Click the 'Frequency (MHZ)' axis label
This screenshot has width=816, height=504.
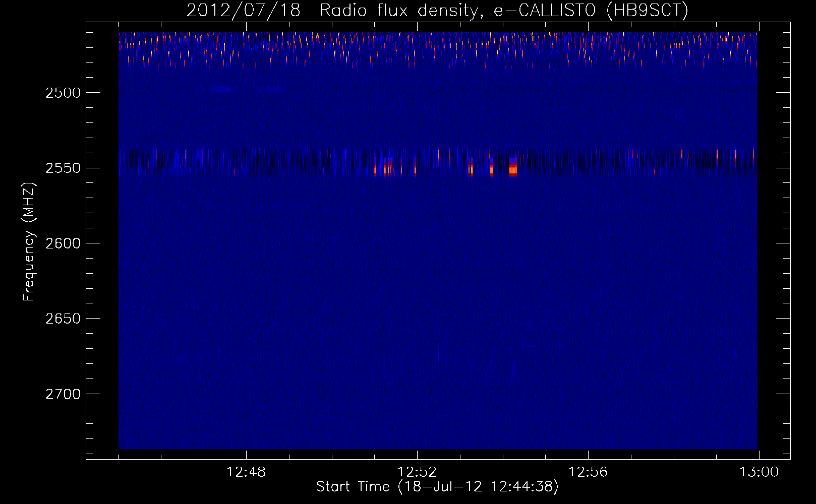[x=28, y=242]
